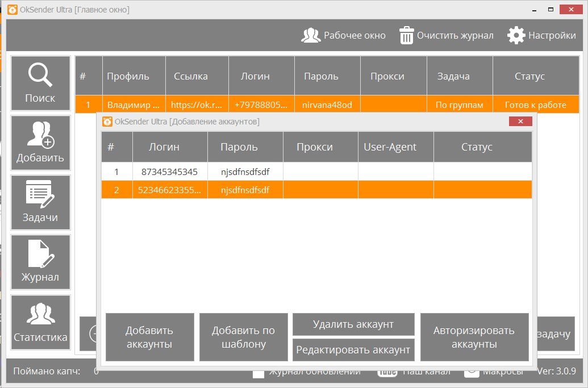Click the Рабочее окно icon

(x=311, y=35)
